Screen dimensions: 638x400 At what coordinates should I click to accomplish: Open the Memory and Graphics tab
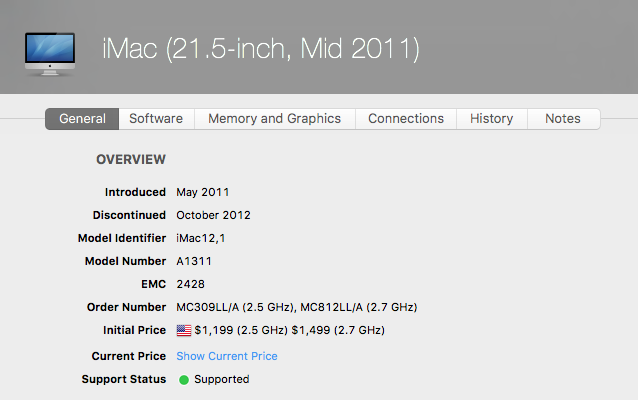click(274, 119)
